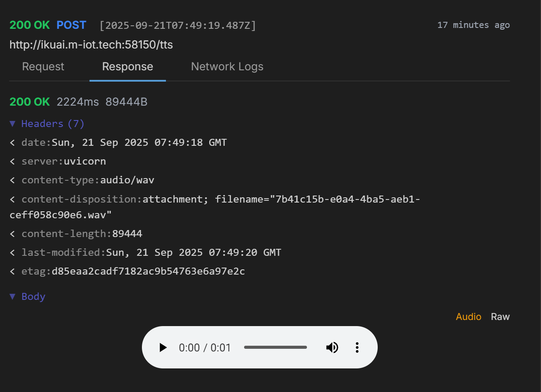541x392 pixels.
Task: Select the Response tab
Action: coord(127,67)
